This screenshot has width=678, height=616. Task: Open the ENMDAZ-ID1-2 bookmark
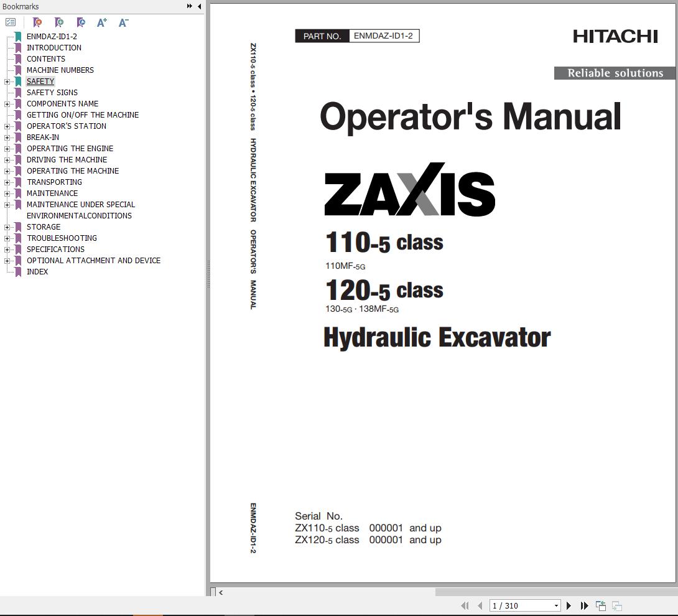[52, 36]
